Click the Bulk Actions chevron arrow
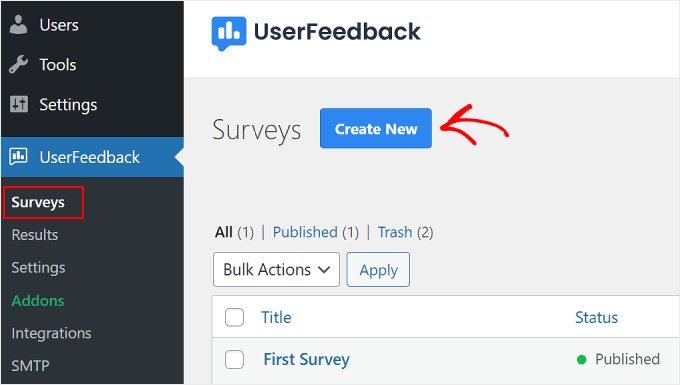The height and width of the screenshot is (385, 680). 324,270
